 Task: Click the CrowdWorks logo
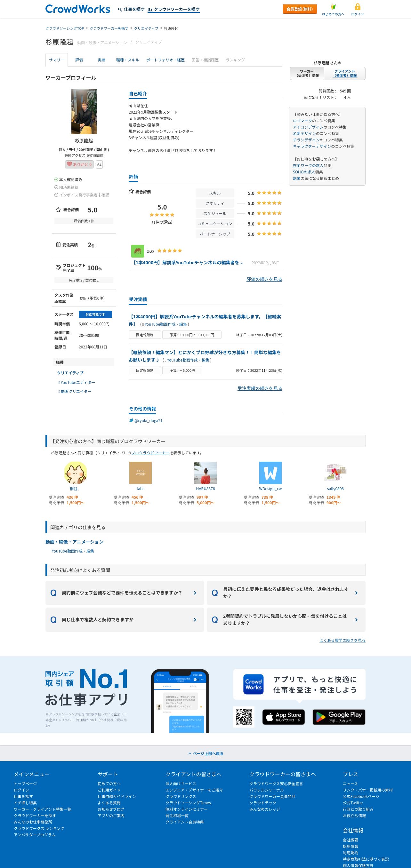pos(78,9)
